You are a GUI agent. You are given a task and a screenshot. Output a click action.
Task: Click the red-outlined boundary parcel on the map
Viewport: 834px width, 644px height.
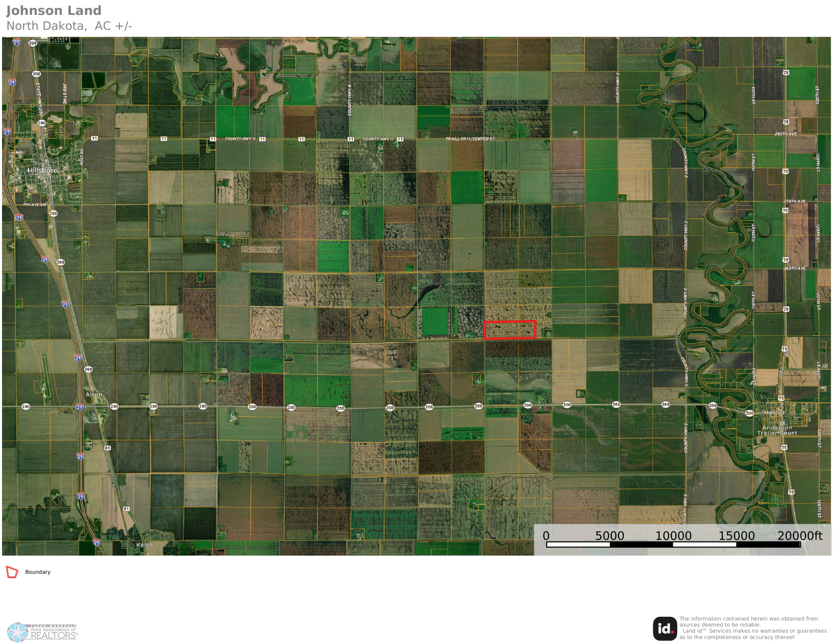point(510,330)
